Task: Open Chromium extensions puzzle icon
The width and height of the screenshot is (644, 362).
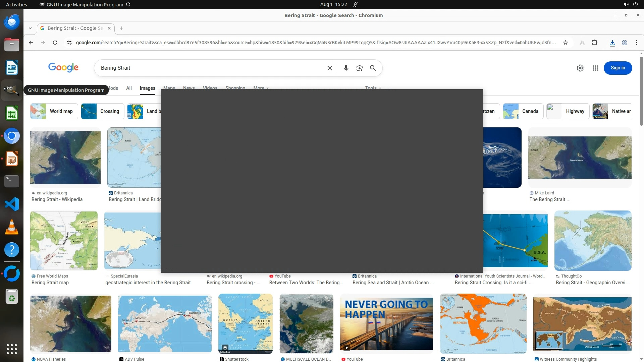Action: pyautogui.click(x=594, y=43)
